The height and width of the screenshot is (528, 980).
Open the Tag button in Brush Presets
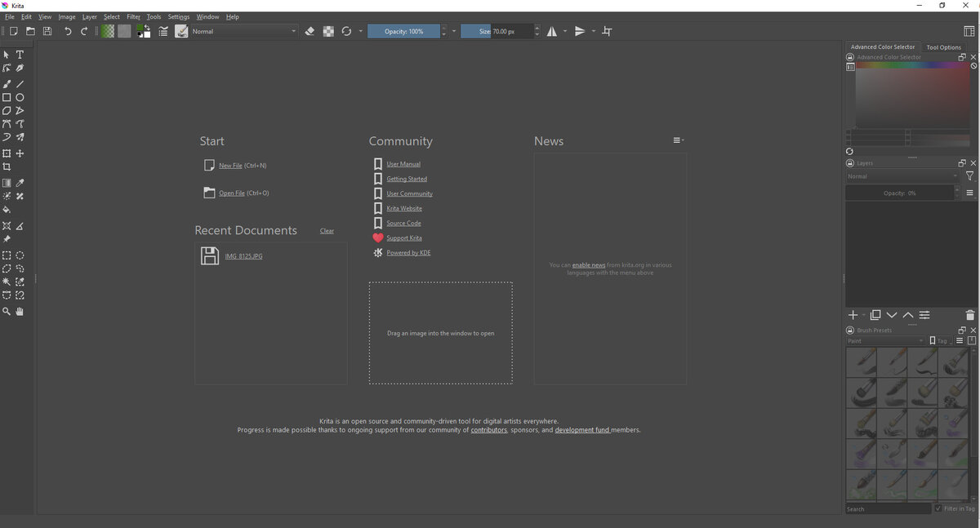pos(941,341)
